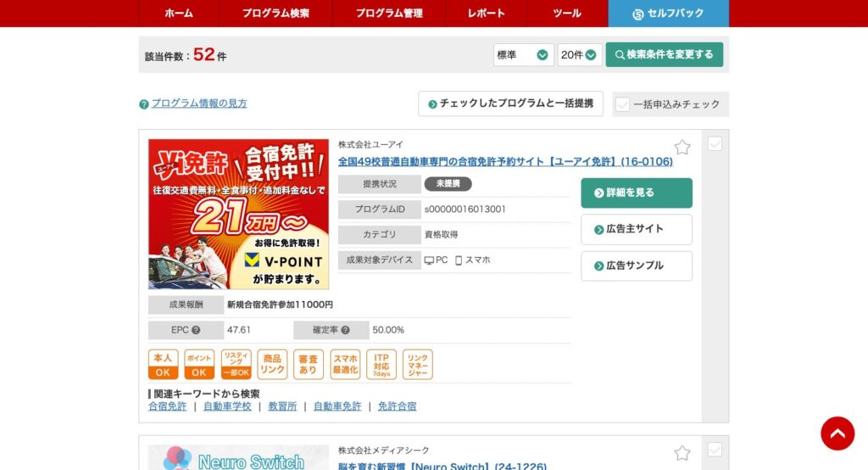Click the 52件 result count
Image resolution: width=868 pixels, height=470 pixels.
[x=210, y=54]
